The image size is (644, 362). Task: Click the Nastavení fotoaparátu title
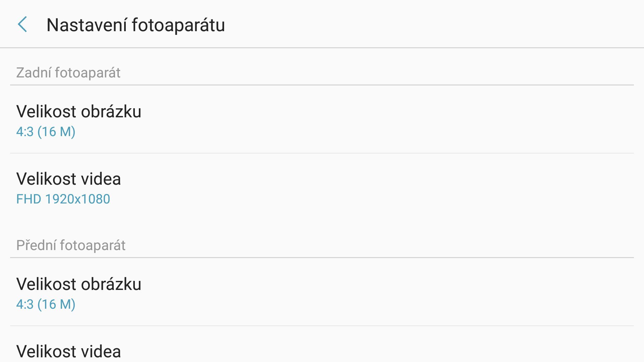pos(136,25)
